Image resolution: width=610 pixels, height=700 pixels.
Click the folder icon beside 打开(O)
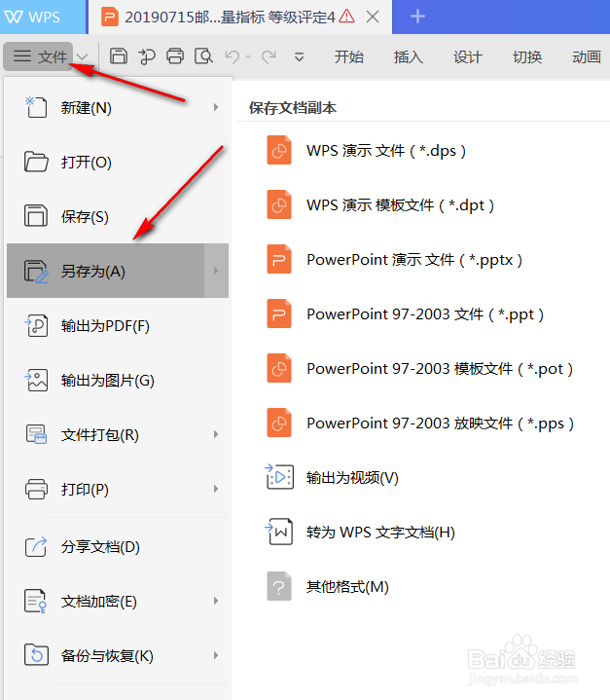click(x=36, y=162)
